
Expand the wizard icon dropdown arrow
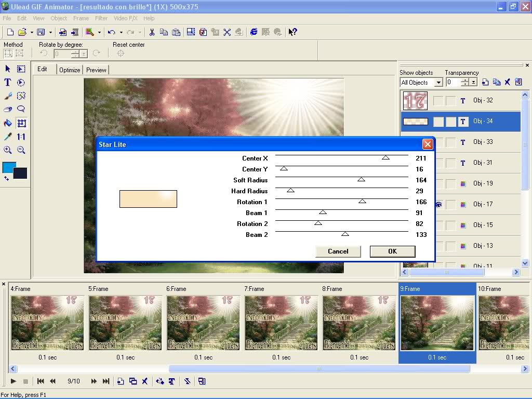pyautogui.click(x=99, y=33)
